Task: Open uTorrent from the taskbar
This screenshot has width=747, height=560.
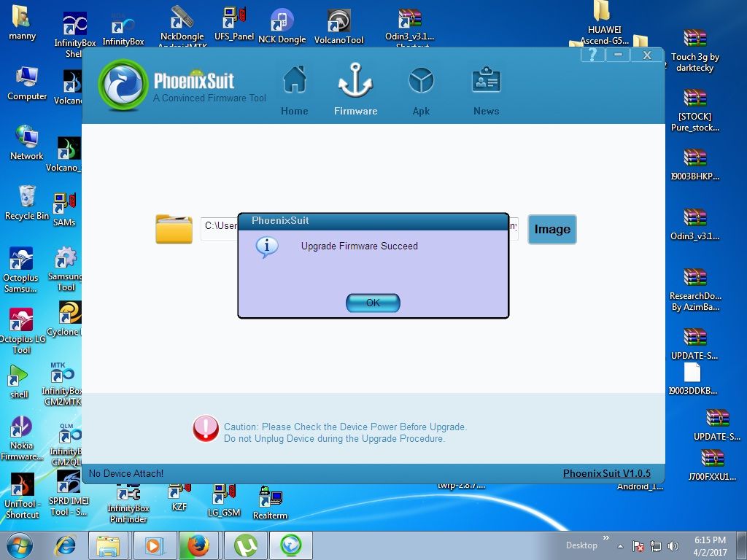Action: [x=245, y=545]
